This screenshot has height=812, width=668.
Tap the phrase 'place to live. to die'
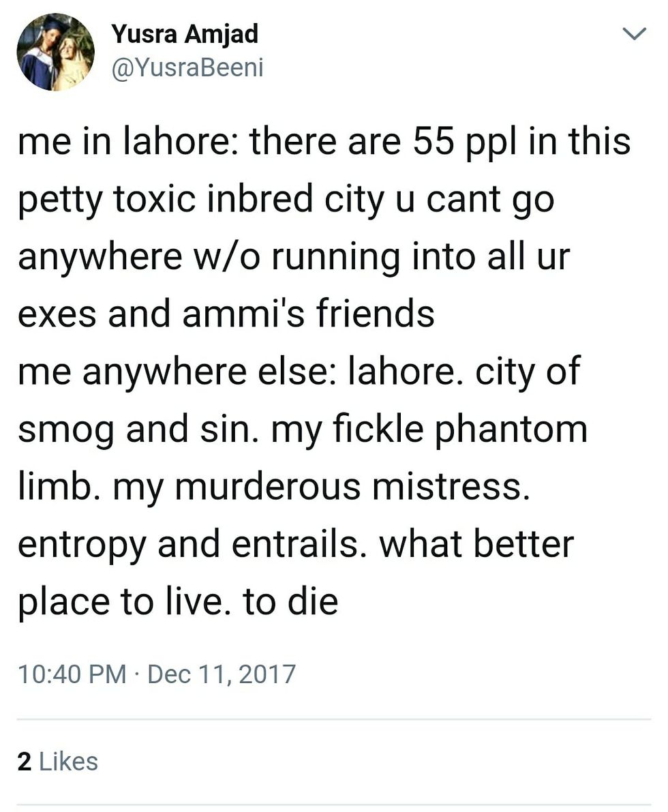coord(178,602)
